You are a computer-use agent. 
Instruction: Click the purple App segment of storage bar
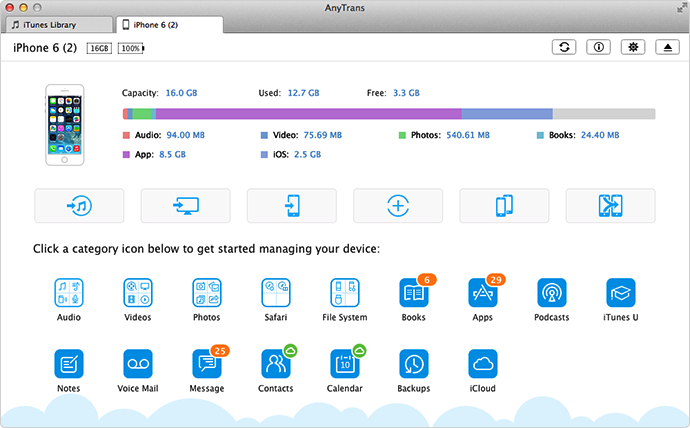point(308,114)
